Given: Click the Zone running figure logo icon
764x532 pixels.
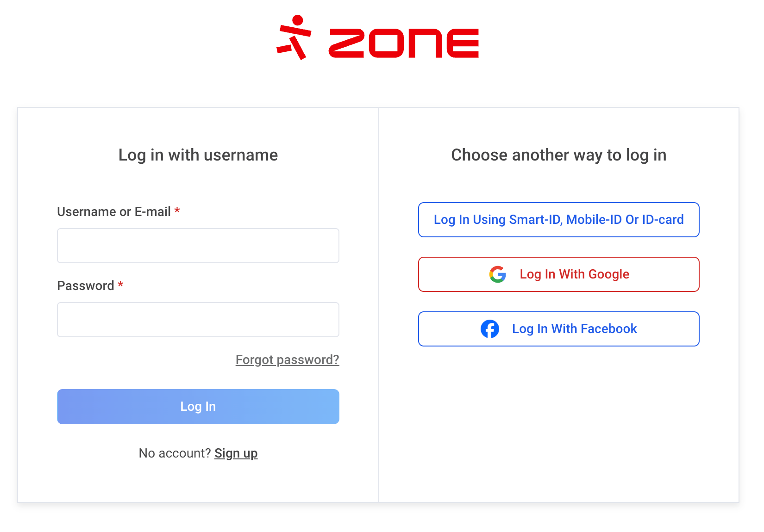Looking at the screenshot, I should tap(294, 38).
